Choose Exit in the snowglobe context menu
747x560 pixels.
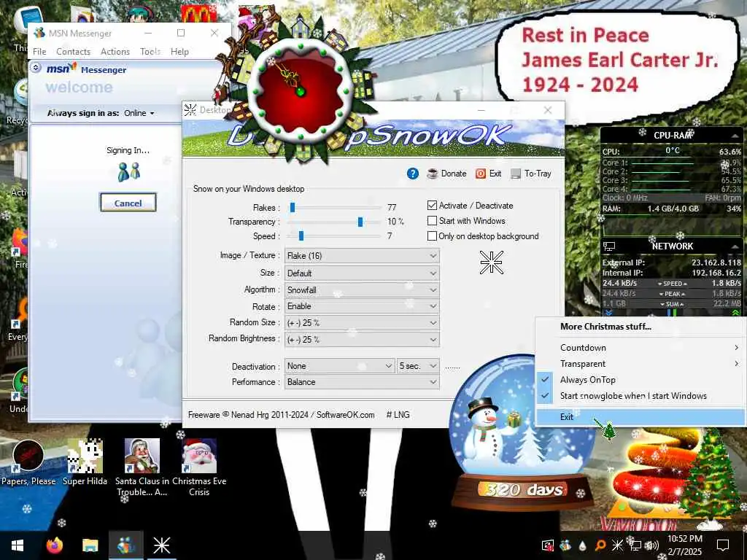click(x=640, y=416)
